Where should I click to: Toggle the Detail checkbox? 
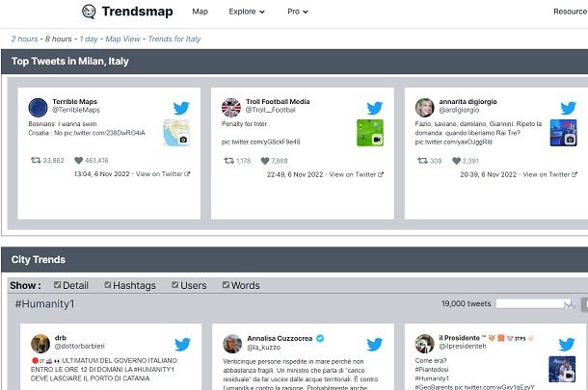point(57,285)
